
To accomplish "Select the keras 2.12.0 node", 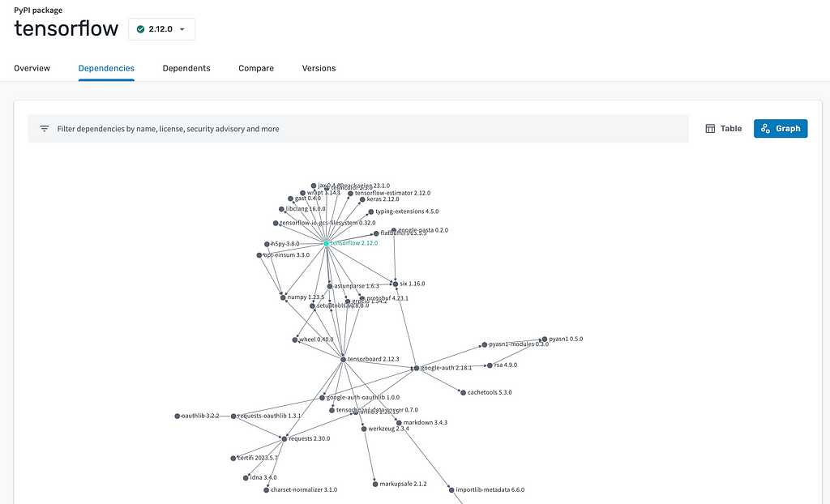I will pyautogui.click(x=362, y=199).
